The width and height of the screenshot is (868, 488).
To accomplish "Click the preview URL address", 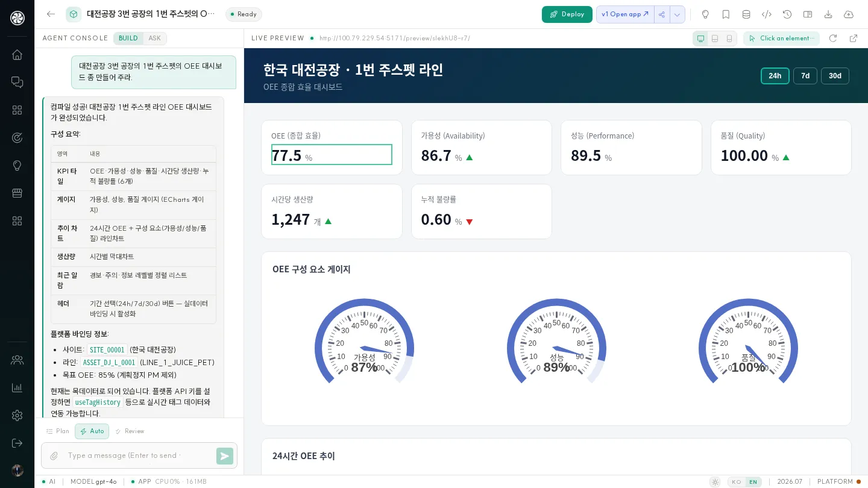I will (395, 39).
